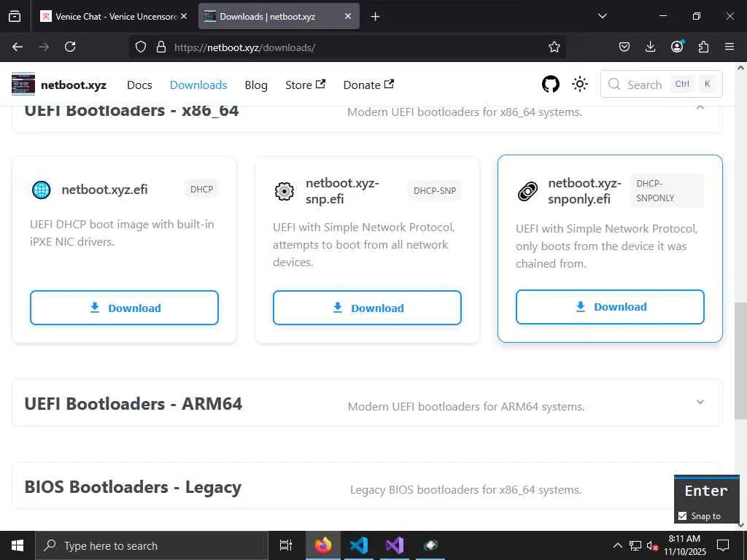The image size is (747, 560).
Task: Close the Downloads netboot.xyz tab
Action: pos(348,16)
